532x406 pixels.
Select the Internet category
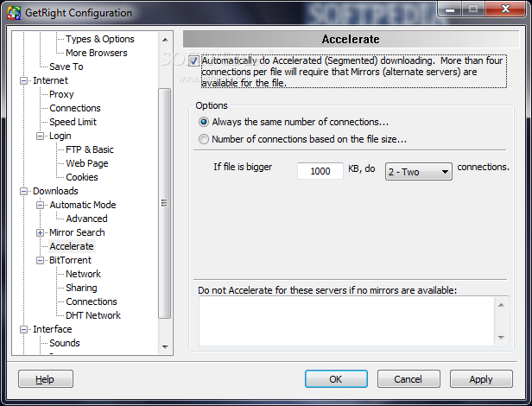coord(50,80)
